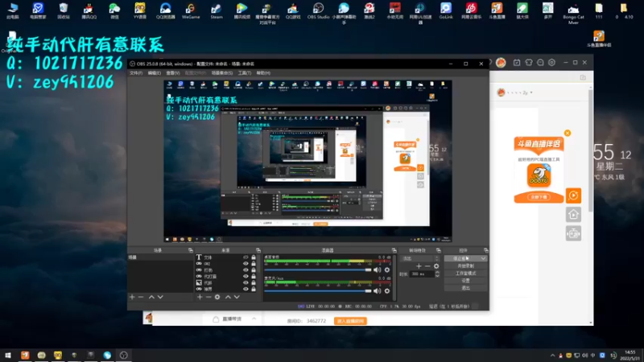This screenshot has width=644, height=362.
Task: Open the QQ浏览器 desktop shortcut
Action: tap(165, 10)
